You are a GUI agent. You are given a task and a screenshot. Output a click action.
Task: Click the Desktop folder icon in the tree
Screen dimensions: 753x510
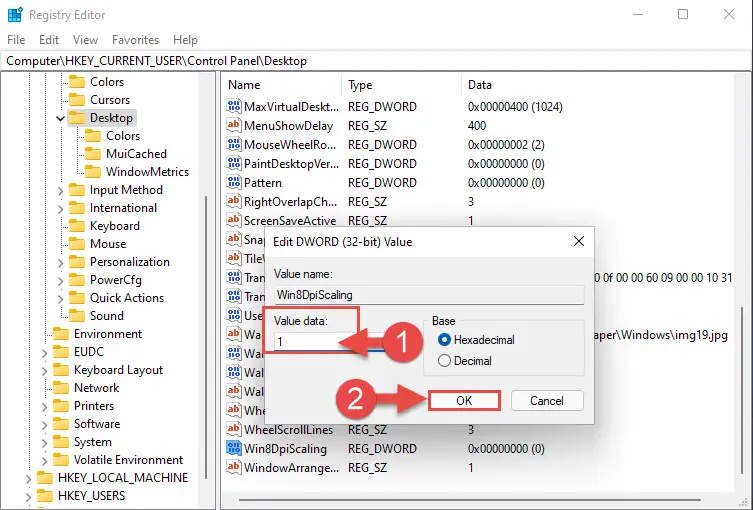pos(77,118)
